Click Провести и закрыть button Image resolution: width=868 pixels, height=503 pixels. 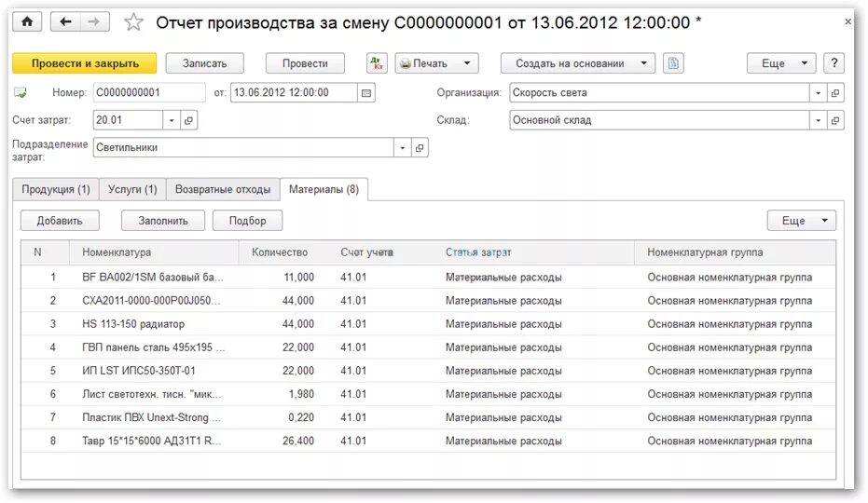(x=85, y=63)
